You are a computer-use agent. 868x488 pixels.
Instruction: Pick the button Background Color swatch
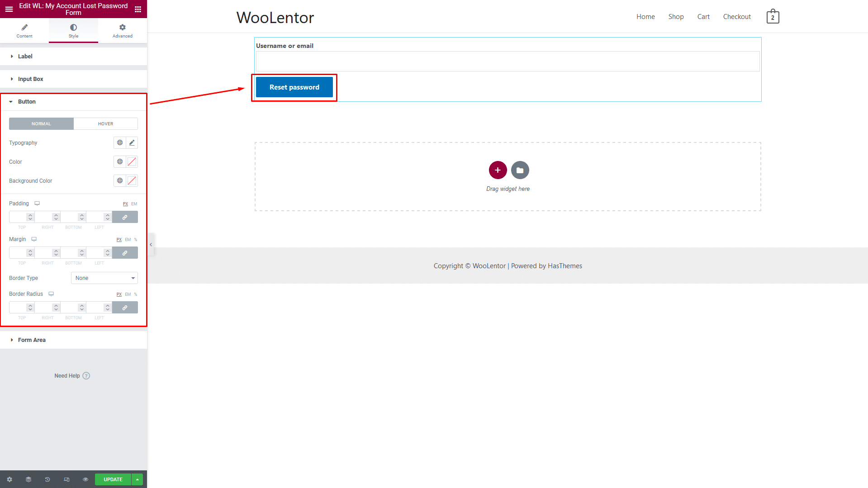[132, 181]
